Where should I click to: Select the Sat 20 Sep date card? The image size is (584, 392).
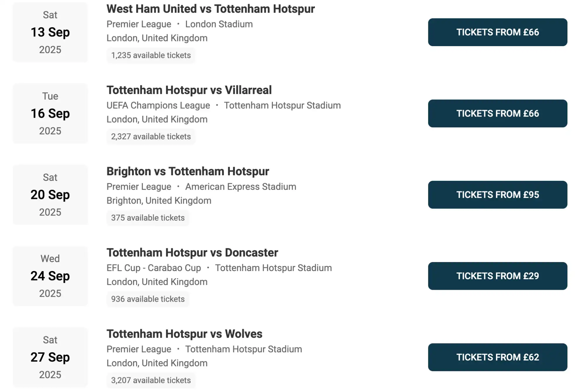pos(50,195)
